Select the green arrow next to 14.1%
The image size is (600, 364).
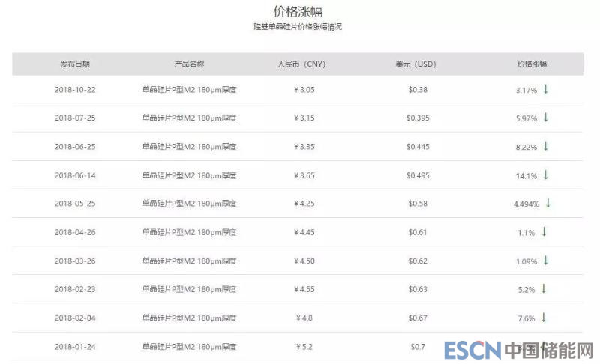pos(546,175)
